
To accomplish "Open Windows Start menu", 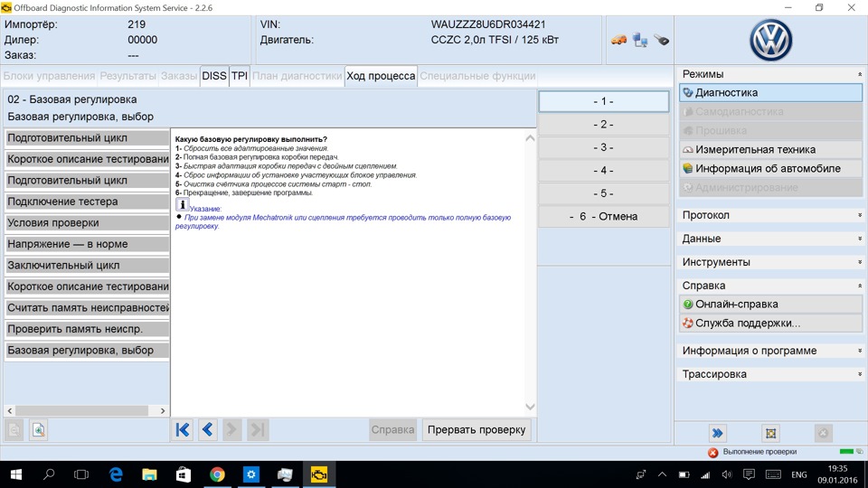I will [16, 474].
